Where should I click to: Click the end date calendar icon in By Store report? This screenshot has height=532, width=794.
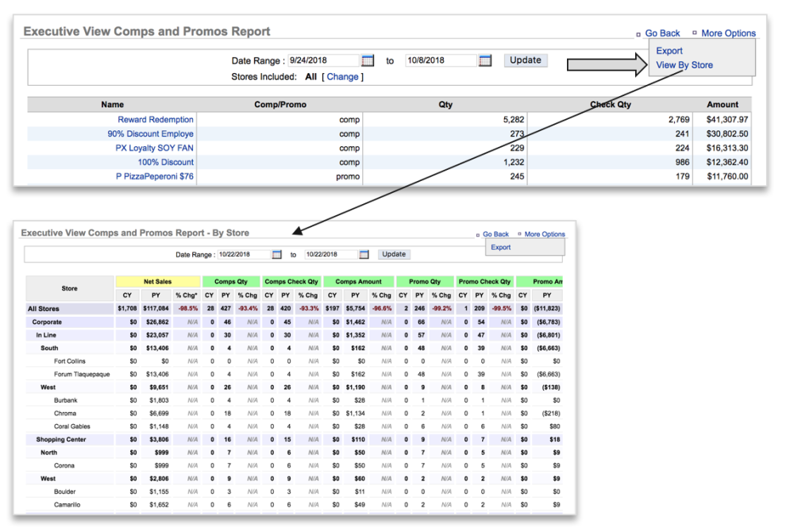tap(364, 255)
